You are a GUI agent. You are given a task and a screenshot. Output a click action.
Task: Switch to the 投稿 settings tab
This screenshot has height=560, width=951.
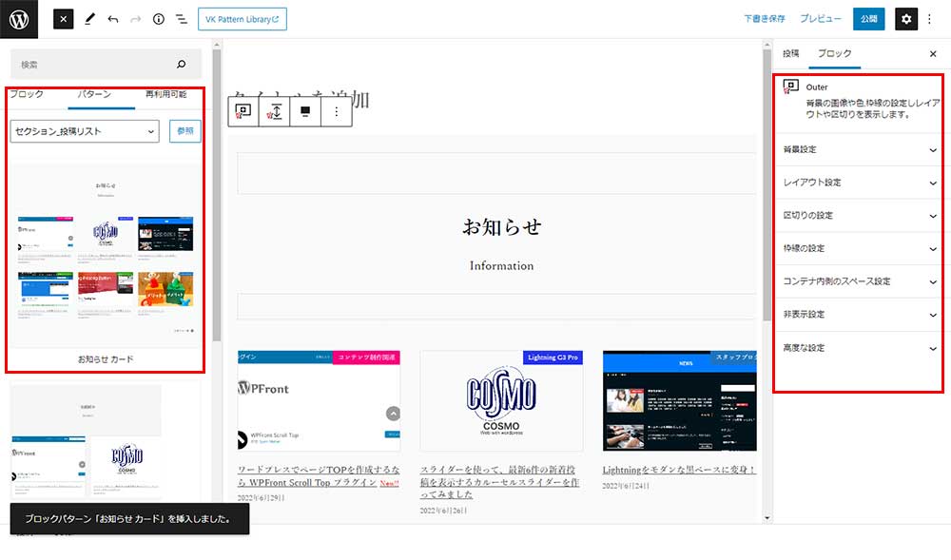click(790, 54)
